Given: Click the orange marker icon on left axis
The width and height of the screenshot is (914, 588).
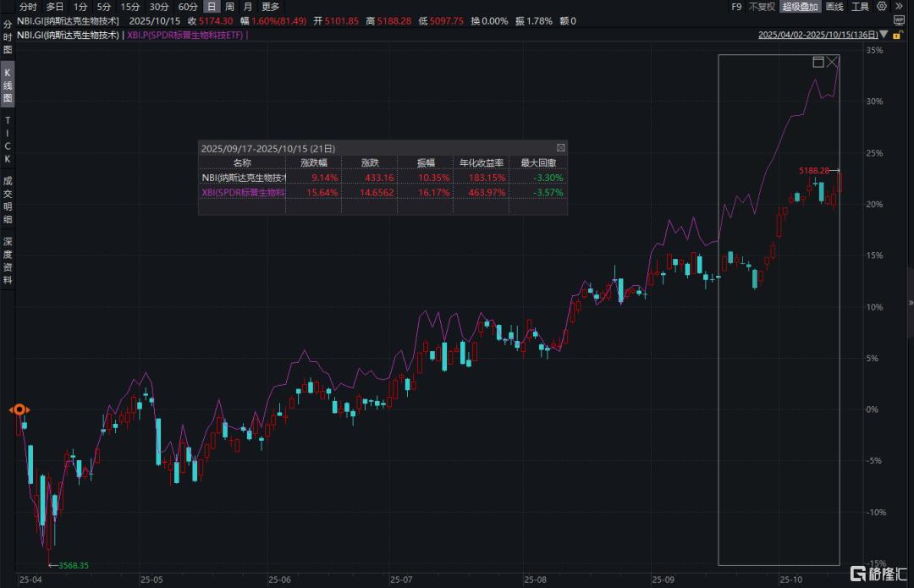Looking at the screenshot, I should [x=19, y=409].
